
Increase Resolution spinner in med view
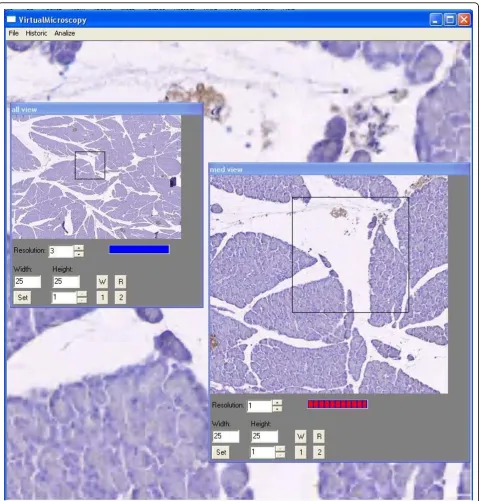277,403
